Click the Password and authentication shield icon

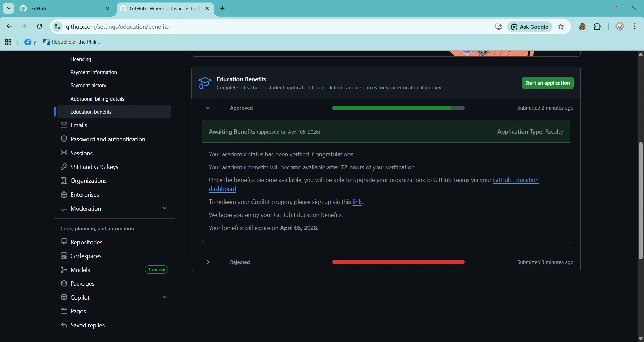(x=64, y=139)
